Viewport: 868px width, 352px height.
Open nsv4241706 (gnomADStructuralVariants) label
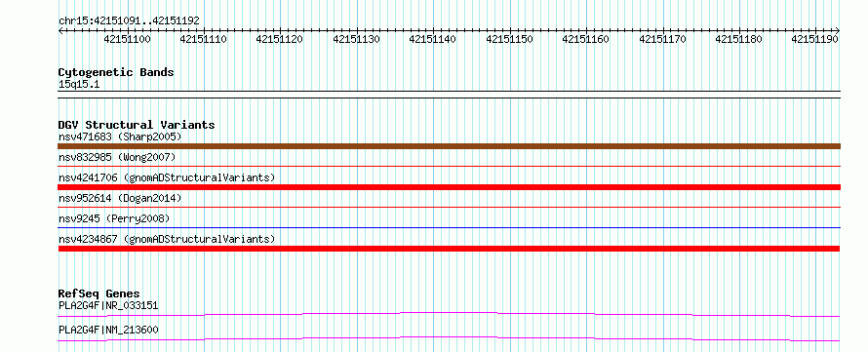pyautogui.click(x=167, y=177)
